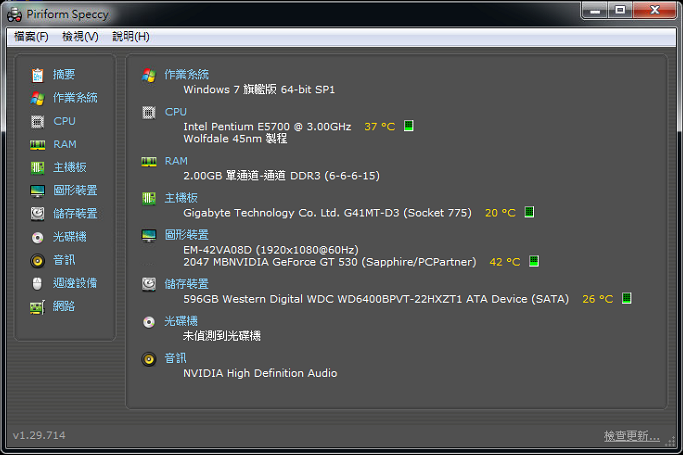The height and width of the screenshot is (455, 683).
Task: Click the window resize grip at the corner
Action: tap(670, 442)
